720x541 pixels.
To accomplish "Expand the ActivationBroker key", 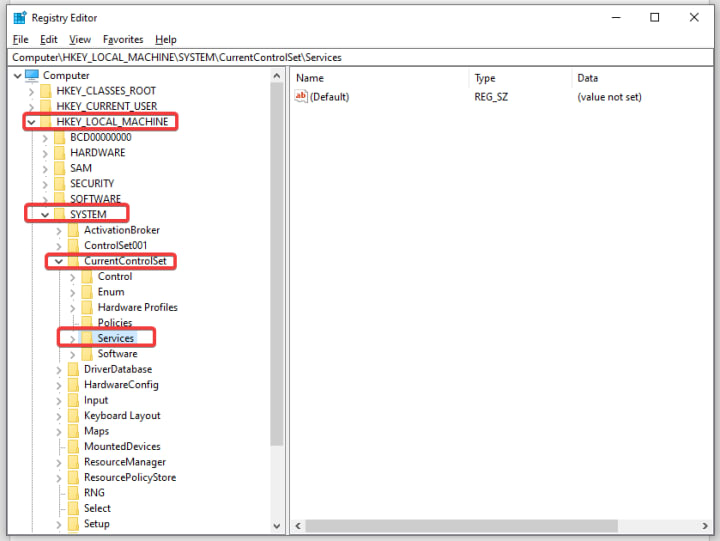I will pyautogui.click(x=59, y=231).
